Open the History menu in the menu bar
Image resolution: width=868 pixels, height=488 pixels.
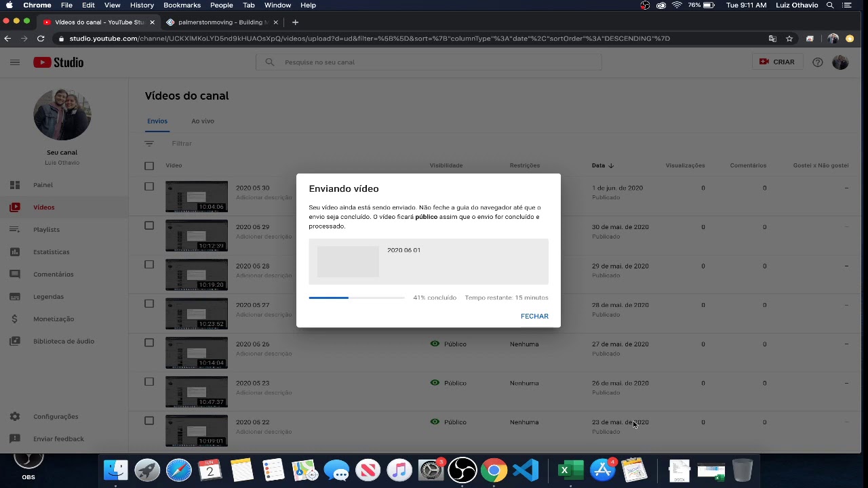(142, 5)
